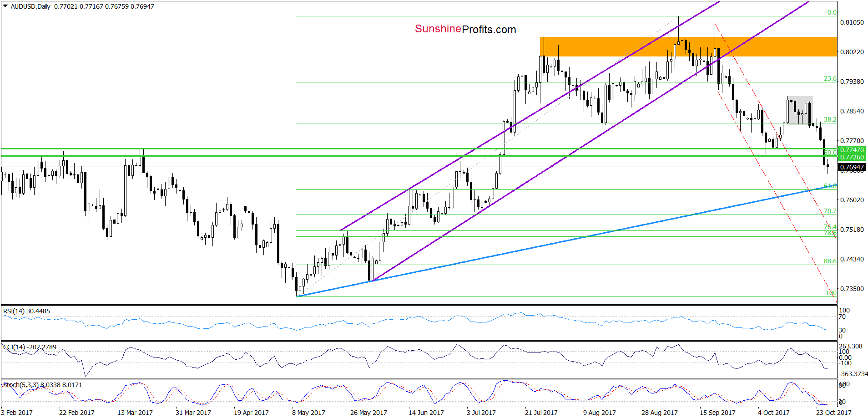
Task: Click the 0.0 Fibonacci level label
Action: pos(832,12)
